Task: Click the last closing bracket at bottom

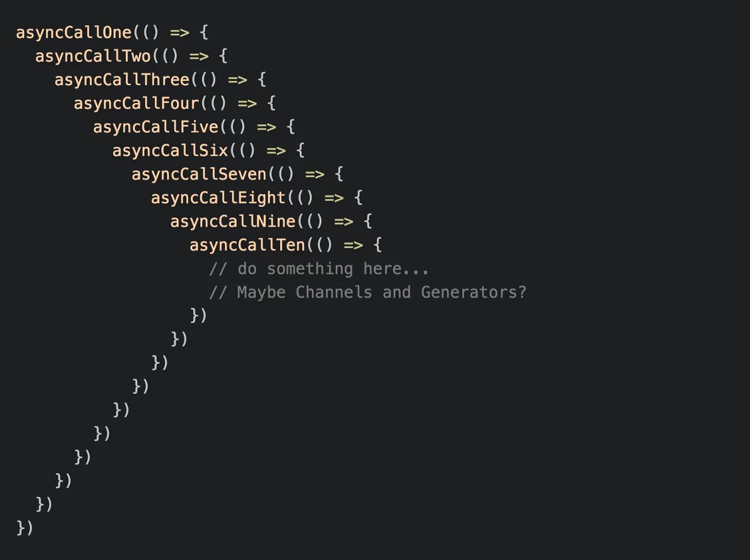Action: 25,527
